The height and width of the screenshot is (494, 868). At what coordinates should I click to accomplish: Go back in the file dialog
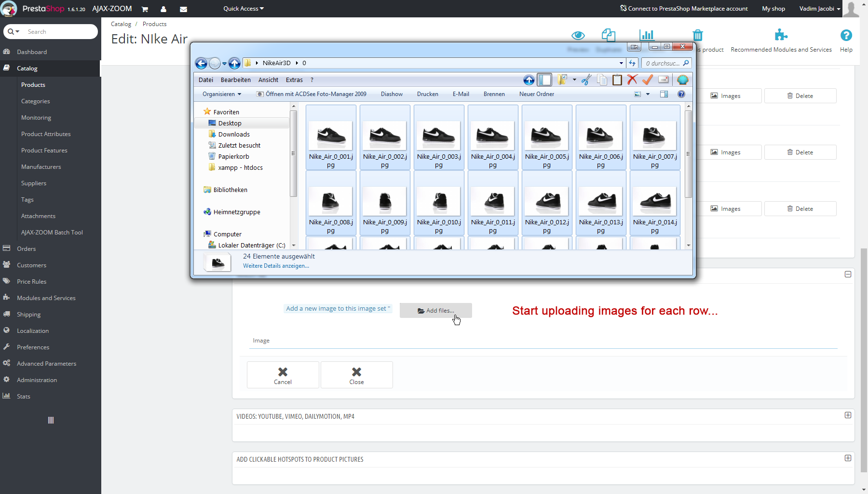pos(201,63)
